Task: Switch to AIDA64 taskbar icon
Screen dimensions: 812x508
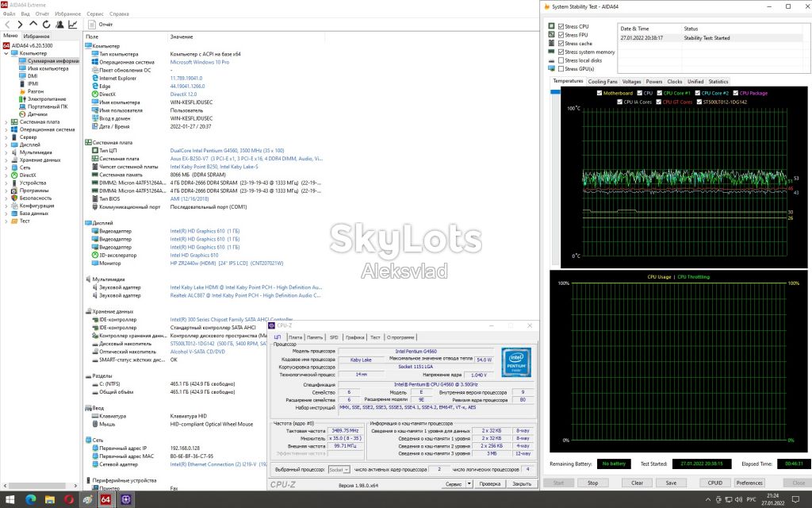Action: click(x=105, y=500)
